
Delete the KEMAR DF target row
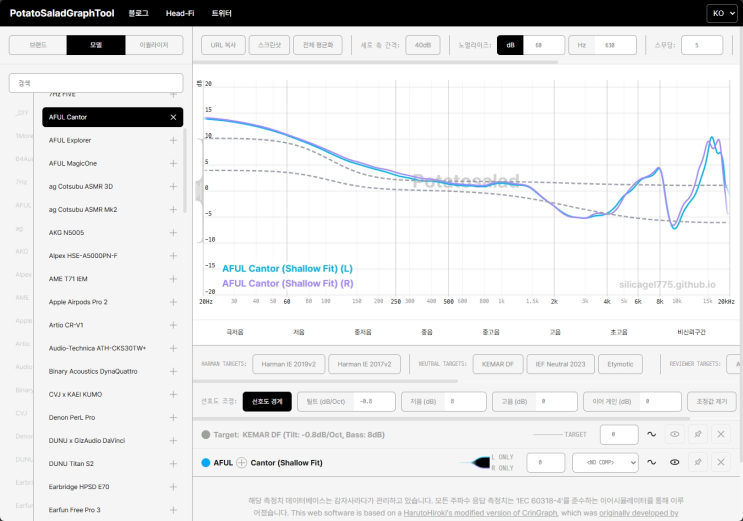point(721,434)
